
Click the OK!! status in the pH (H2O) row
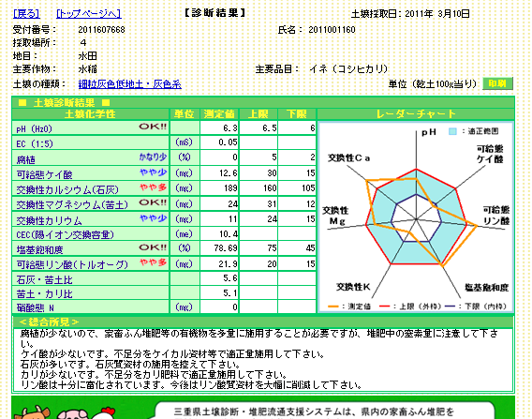coord(153,127)
